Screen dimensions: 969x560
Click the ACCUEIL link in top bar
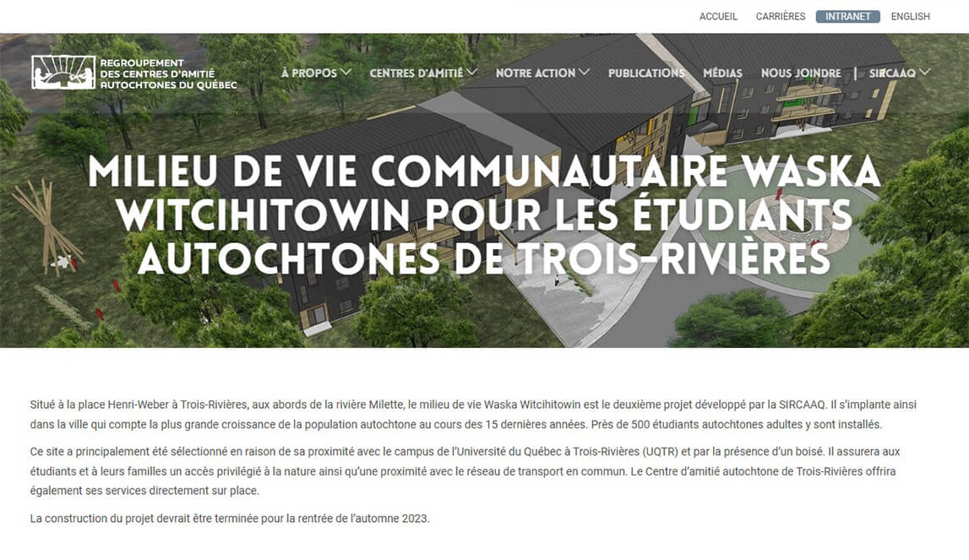[x=718, y=16]
